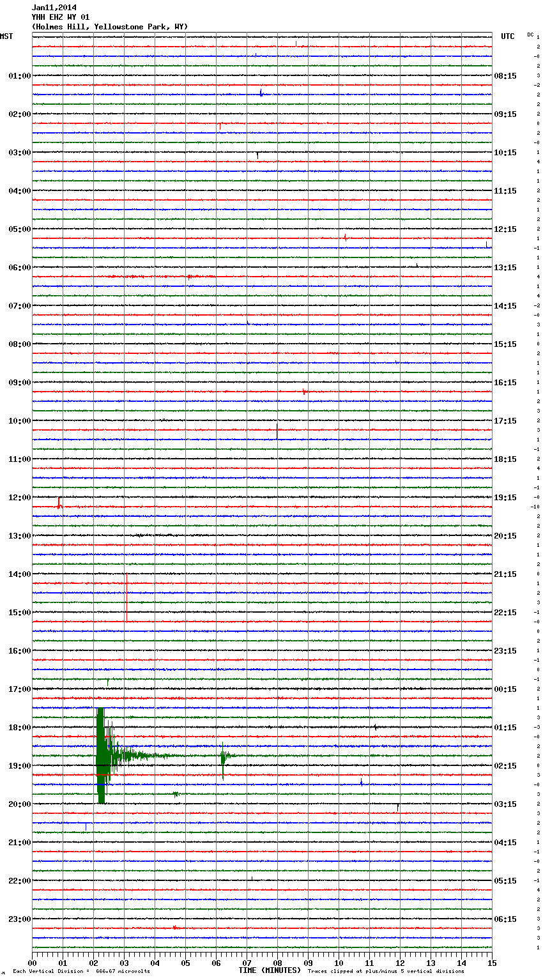Click the 666.67 microvolts vertical division note
The width and height of the screenshot is (543, 980).
(x=82, y=972)
